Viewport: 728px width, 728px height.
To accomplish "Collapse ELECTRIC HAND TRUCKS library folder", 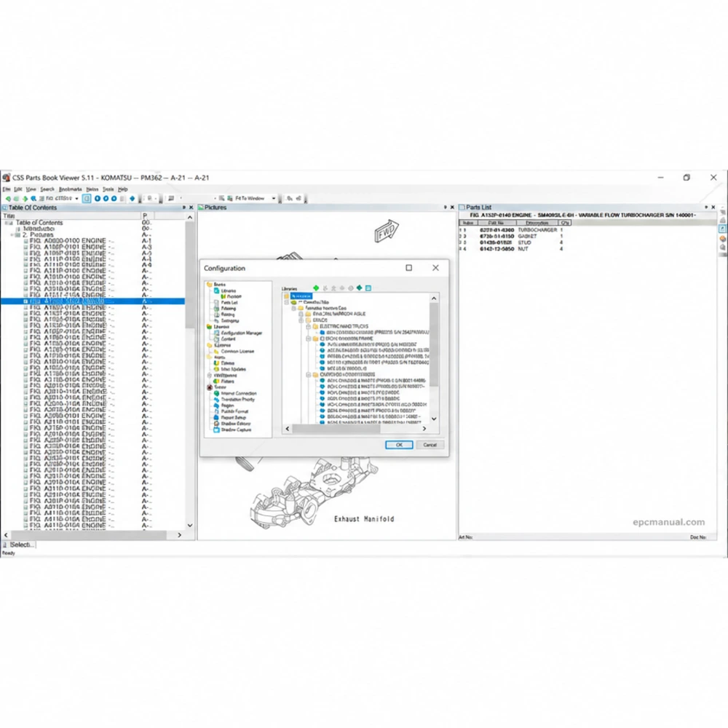I will click(308, 326).
